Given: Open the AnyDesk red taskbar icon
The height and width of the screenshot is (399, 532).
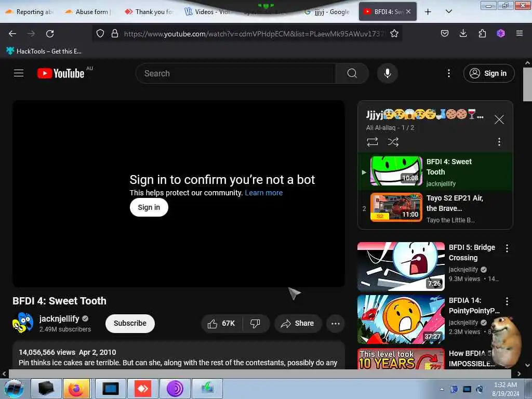Looking at the screenshot, I should click(142, 389).
